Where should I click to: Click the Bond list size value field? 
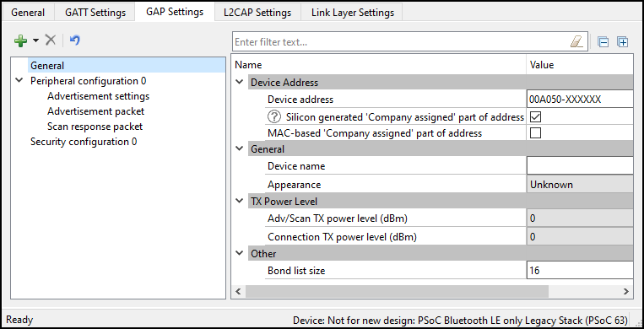tap(580, 271)
